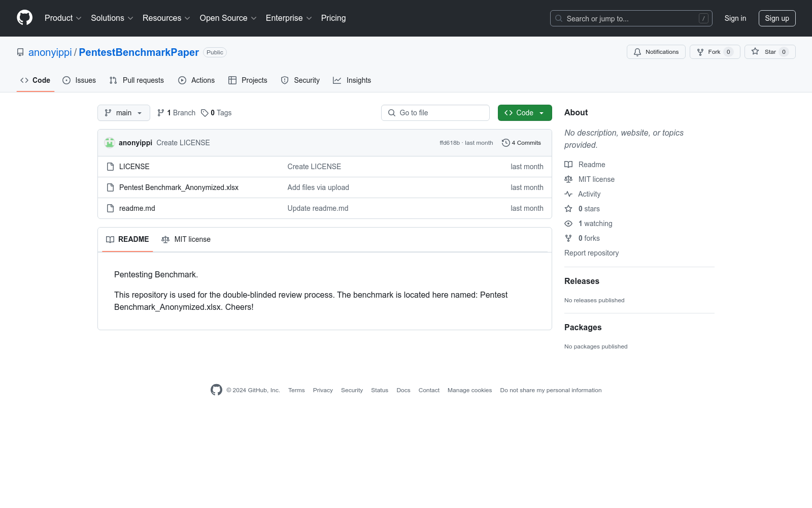Image resolution: width=812 pixels, height=508 pixels.
Task: Click the fork icon beside 0 forks
Action: 568,238
